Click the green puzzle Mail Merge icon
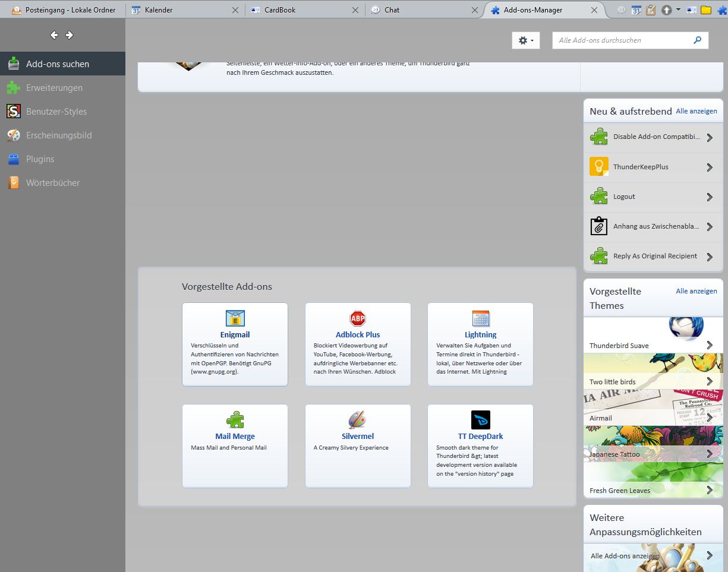728x572 pixels. (235, 420)
